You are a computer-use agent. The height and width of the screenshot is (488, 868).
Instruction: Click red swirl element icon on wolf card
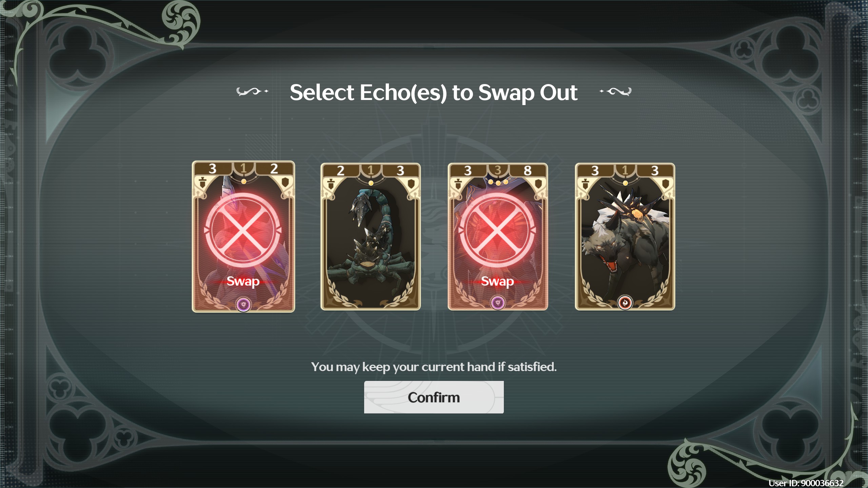point(625,303)
